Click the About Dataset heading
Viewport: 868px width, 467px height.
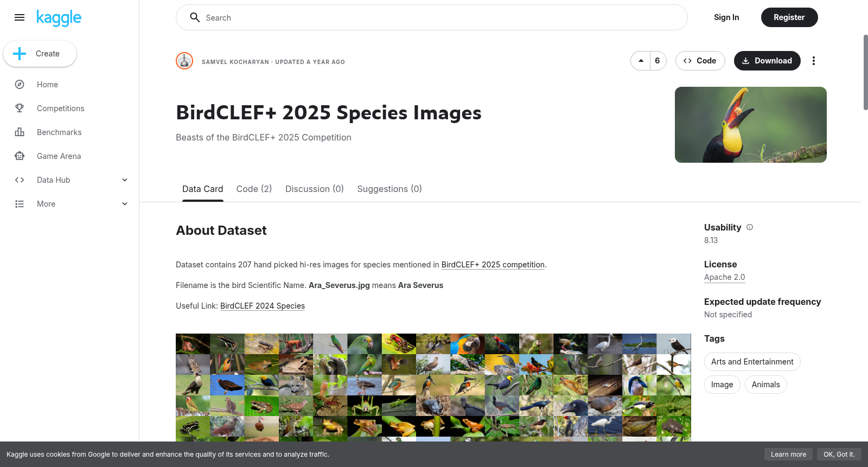coord(221,231)
